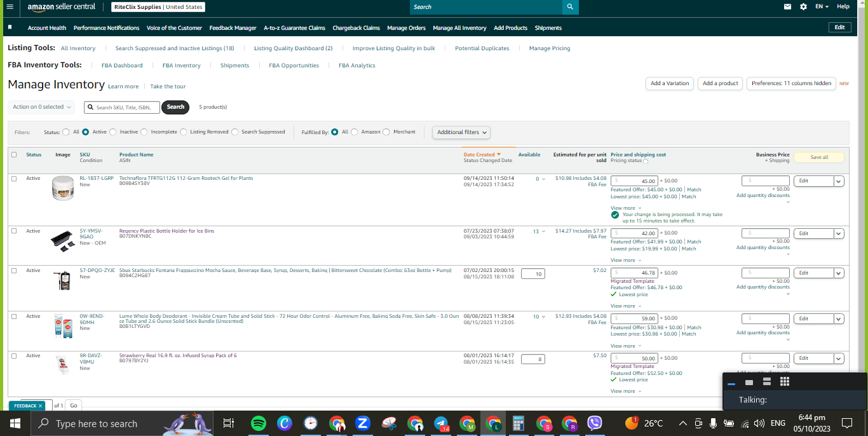Open Calculator from the taskbar

(x=519, y=423)
